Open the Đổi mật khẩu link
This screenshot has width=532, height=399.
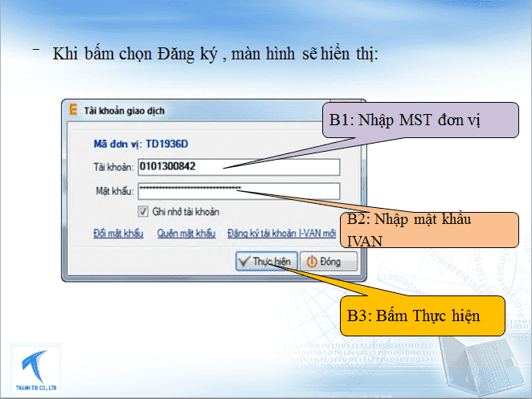[117, 234]
